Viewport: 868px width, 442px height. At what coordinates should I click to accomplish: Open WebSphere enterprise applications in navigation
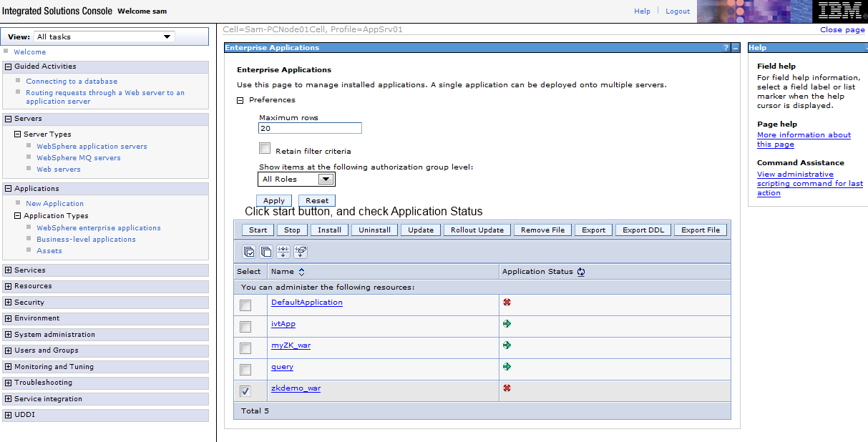[x=99, y=228]
